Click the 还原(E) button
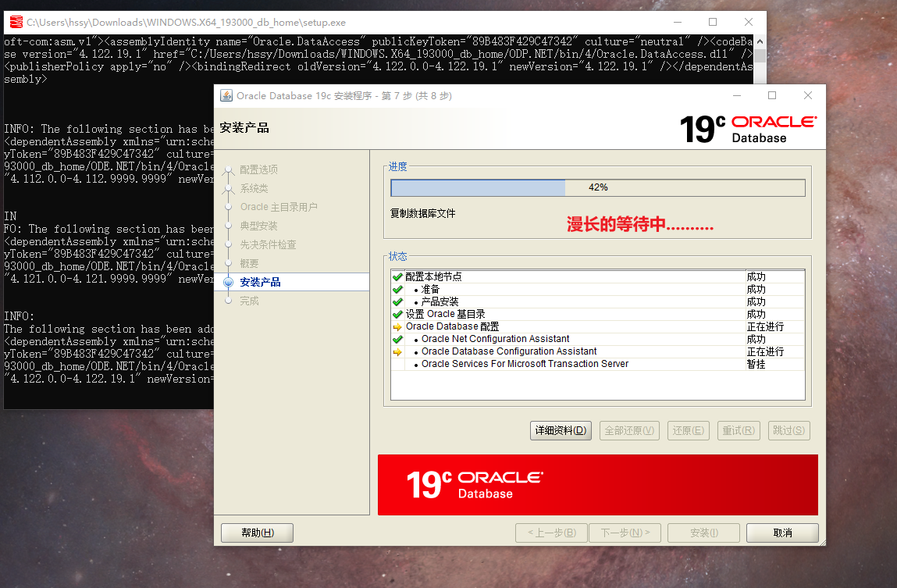The height and width of the screenshot is (588, 897). [x=689, y=431]
